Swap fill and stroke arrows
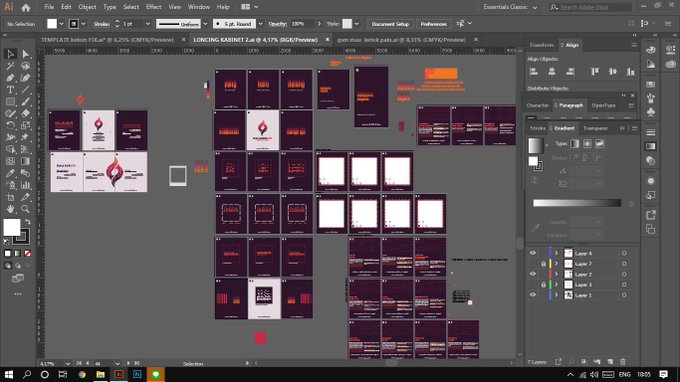Image resolution: width=680 pixels, height=382 pixels. [x=28, y=222]
